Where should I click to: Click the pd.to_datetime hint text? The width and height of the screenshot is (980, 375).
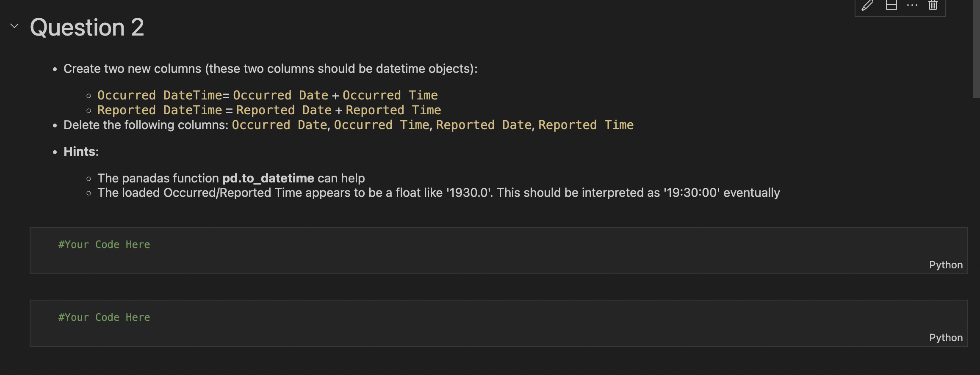pyautogui.click(x=268, y=178)
